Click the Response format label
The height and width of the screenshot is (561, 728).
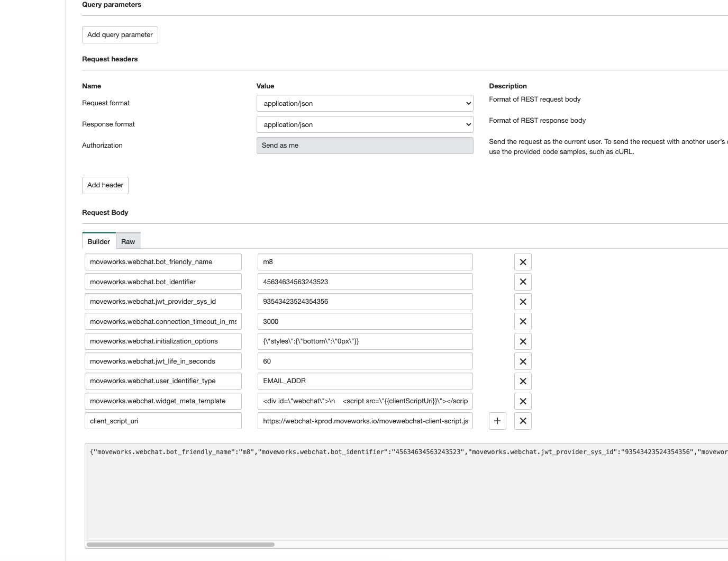[108, 124]
